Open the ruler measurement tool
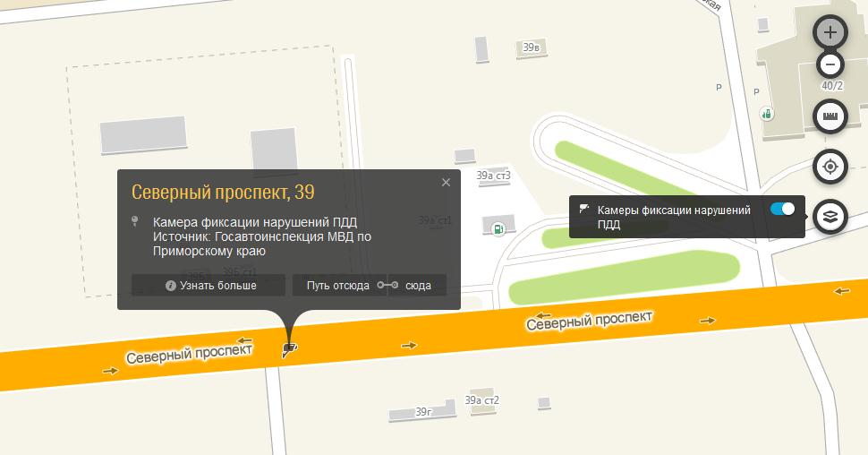Screen dimensions: 868x455 point(830,116)
